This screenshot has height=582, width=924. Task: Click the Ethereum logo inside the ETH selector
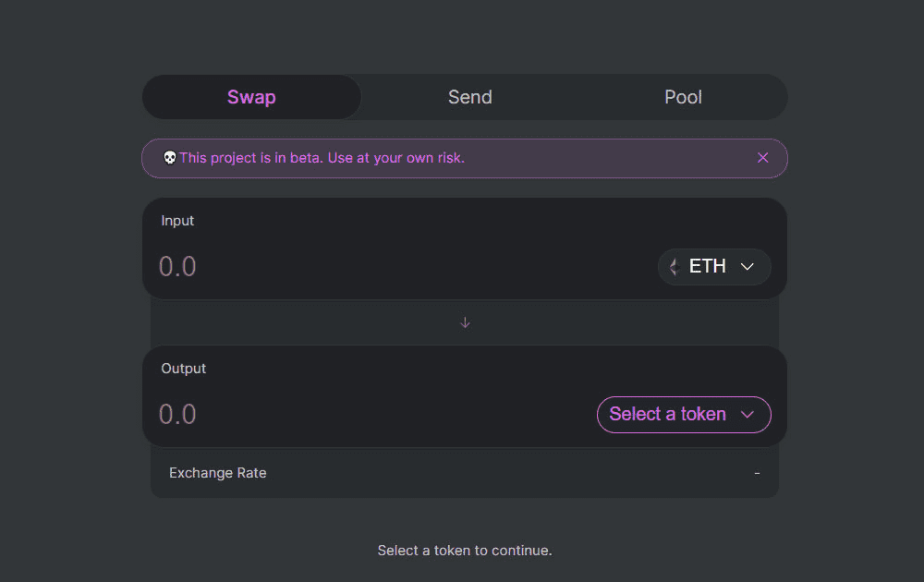tap(673, 266)
